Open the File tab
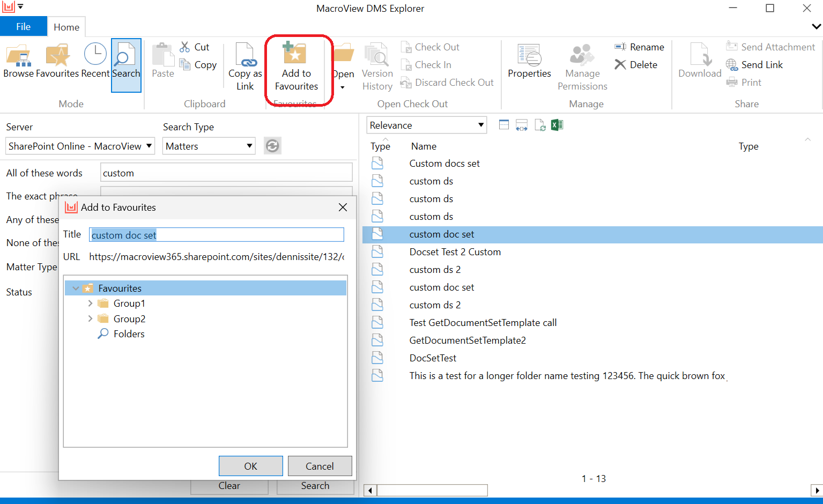The height and width of the screenshot is (504, 823). [23, 27]
